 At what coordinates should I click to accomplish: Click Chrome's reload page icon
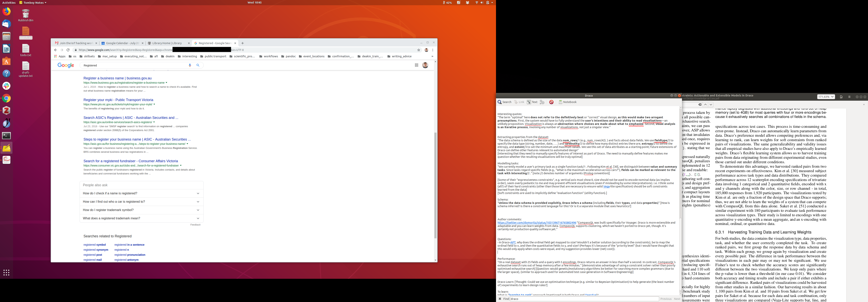coord(68,50)
